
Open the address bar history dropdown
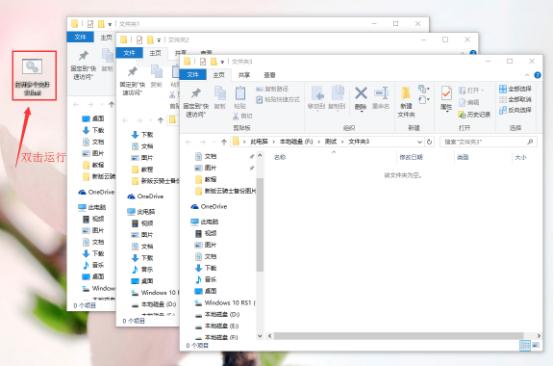point(419,142)
